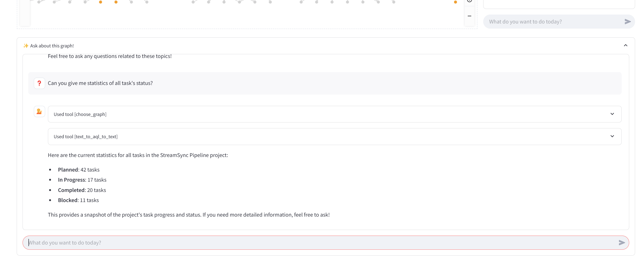The width and height of the screenshot is (644, 264).
Task: Click the Blocked: 11 tasks list item
Action: [x=78, y=200]
